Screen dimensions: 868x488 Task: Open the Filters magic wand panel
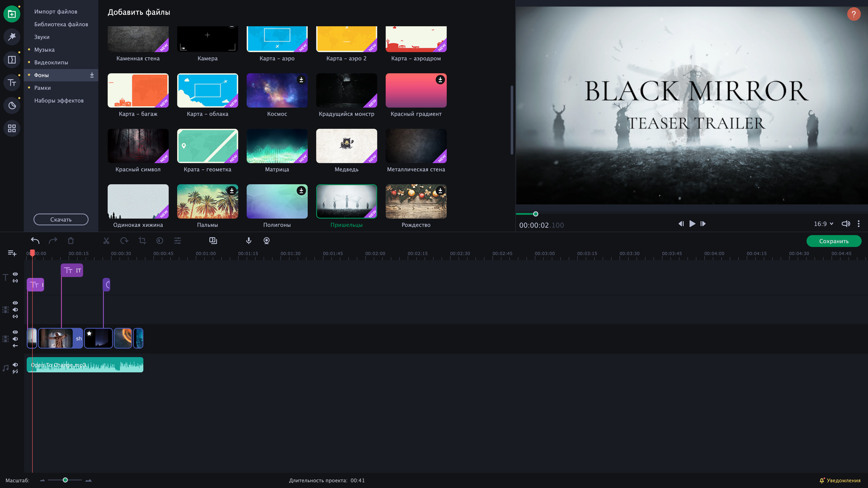(x=12, y=37)
